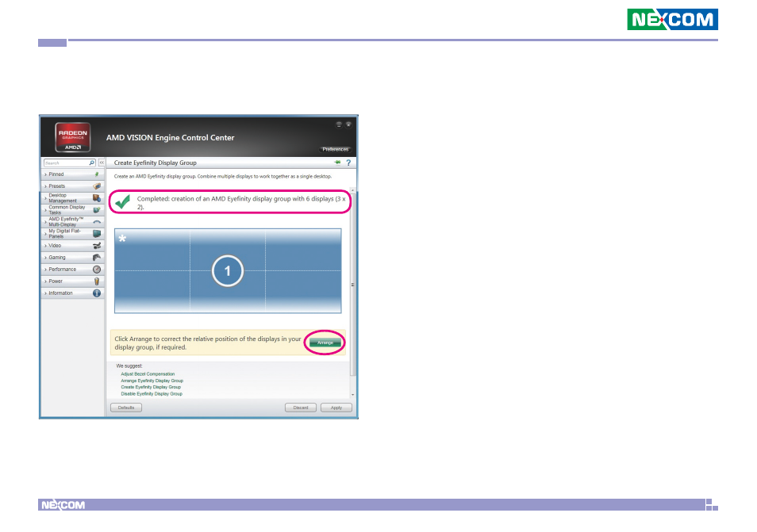
Task: Click the AMD Eyefinity Multi-Display icon
Action: point(97,222)
